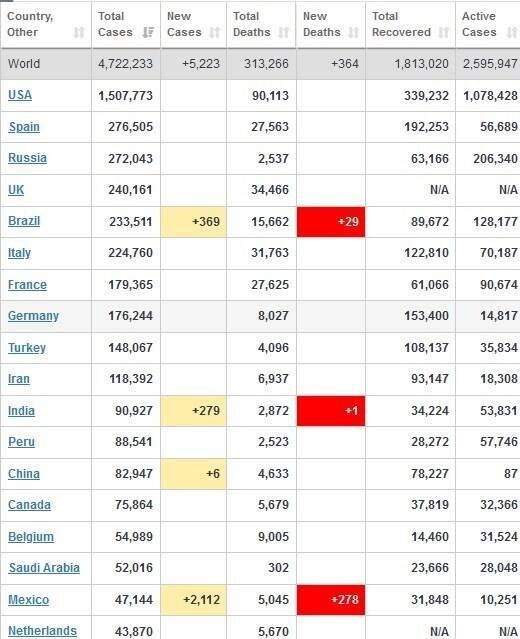Sort by Active Cases arrows icon
520x639 pixels.
coord(511,32)
